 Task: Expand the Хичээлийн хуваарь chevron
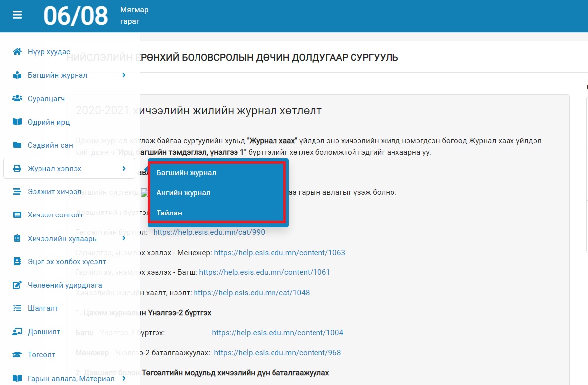[x=124, y=238]
